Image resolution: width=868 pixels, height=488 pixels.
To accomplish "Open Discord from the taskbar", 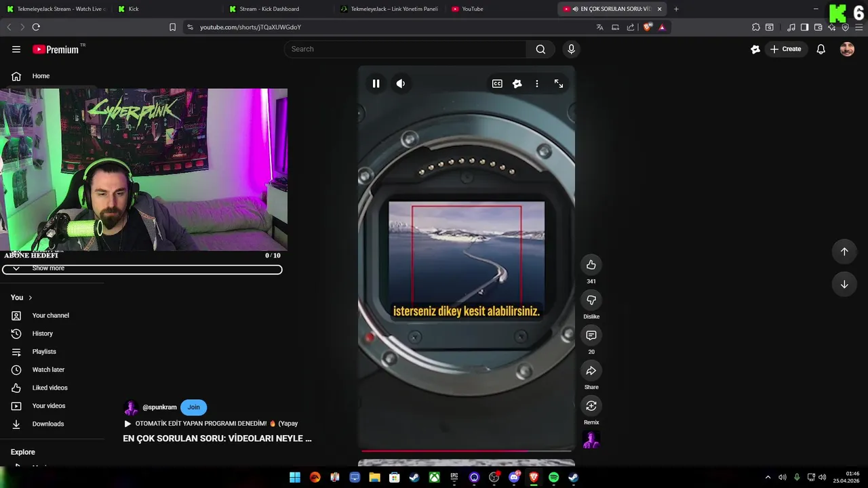I will pos(514,477).
